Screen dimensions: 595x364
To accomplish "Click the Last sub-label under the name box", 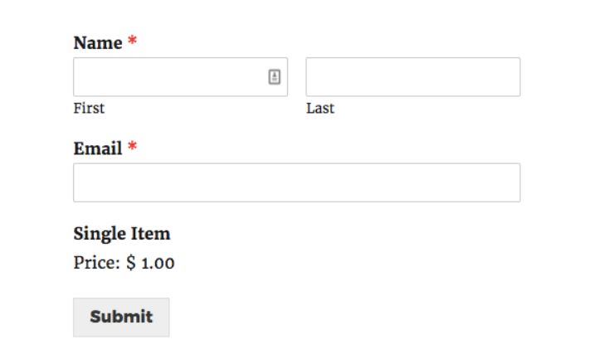I will (x=320, y=109).
